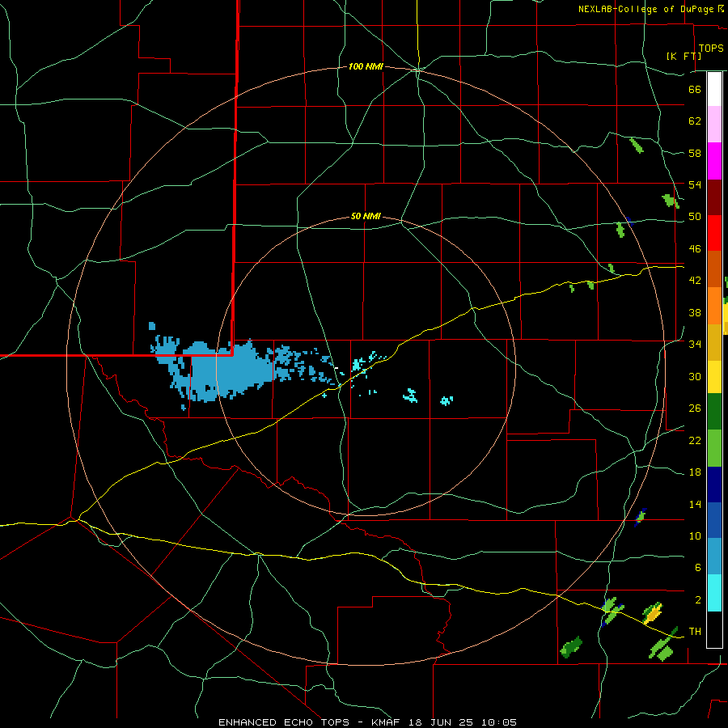Click the legend value 14
This screenshot has height=728, width=728.
tap(695, 504)
